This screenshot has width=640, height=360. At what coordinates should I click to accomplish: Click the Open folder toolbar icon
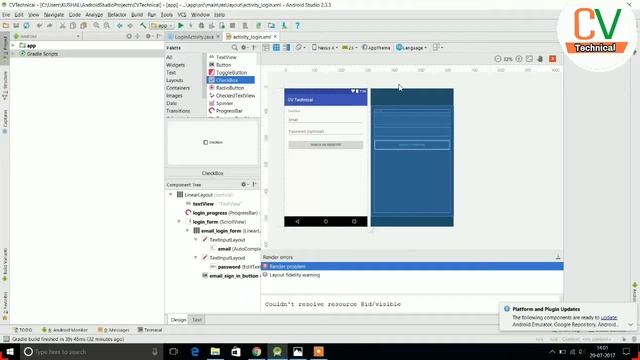point(6,25)
